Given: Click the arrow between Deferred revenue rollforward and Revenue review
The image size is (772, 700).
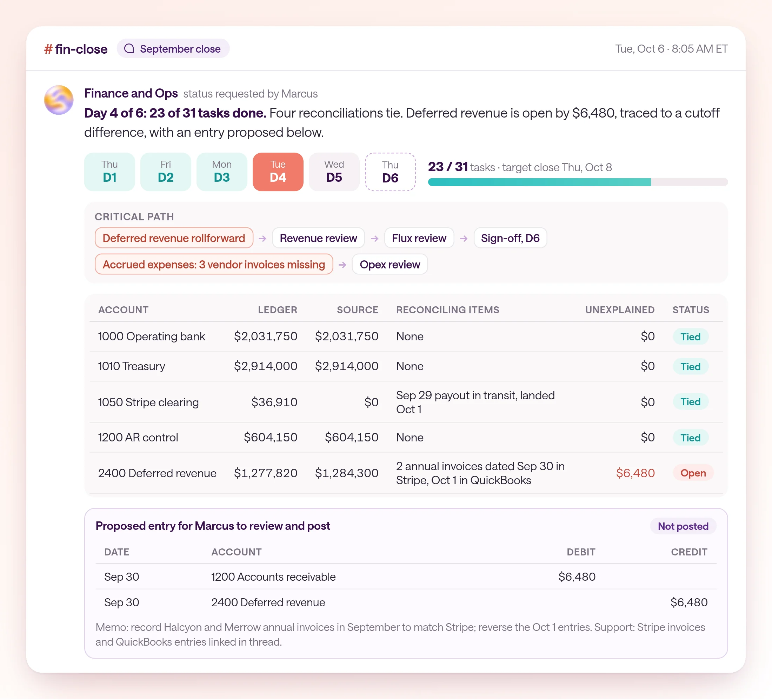Looking at the screenshot, I should [262, 238].
